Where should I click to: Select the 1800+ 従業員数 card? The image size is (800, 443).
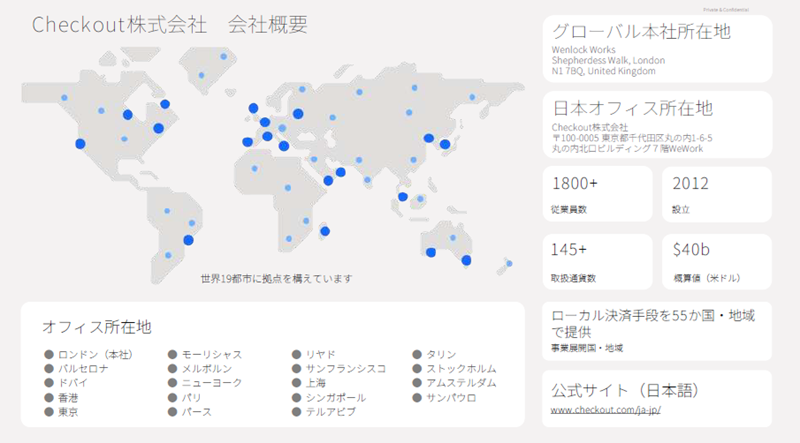pos(595,194)
